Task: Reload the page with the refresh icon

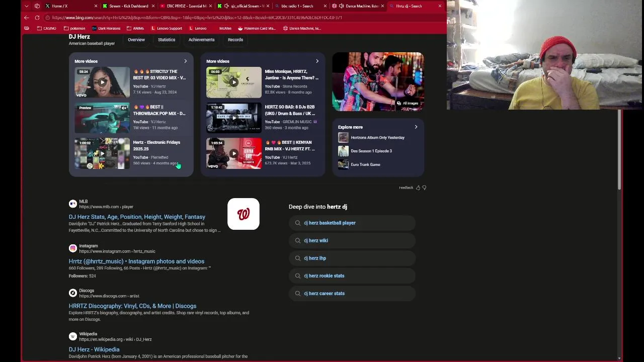Action: coord(37,18)
